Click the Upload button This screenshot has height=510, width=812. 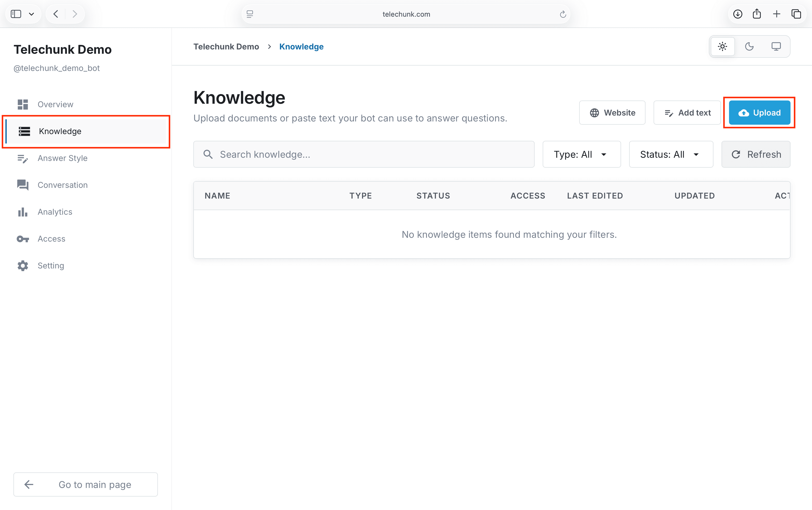click(x=759, y=113)
